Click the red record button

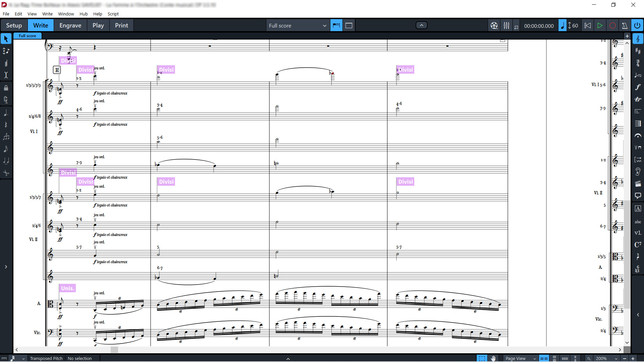612,25
